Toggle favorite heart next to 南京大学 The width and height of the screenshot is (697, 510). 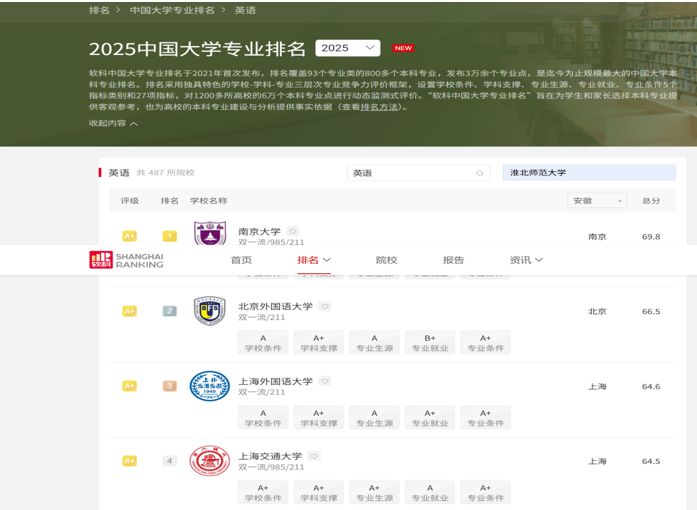pyautogui.click(x=293, y=231)
